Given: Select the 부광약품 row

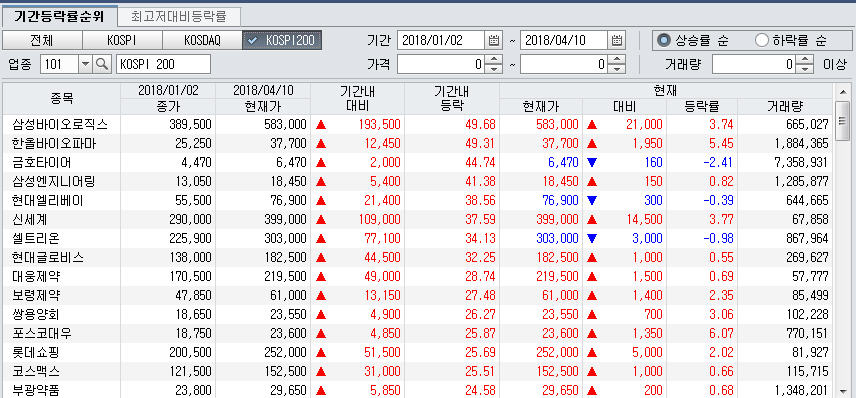Looking at the screenshot, I should coord(418,390).
